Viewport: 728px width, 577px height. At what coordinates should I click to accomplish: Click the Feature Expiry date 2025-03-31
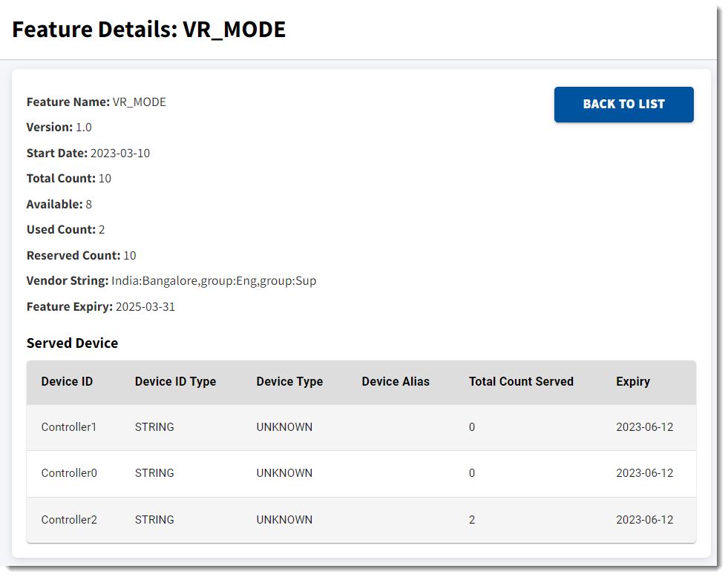145,306
